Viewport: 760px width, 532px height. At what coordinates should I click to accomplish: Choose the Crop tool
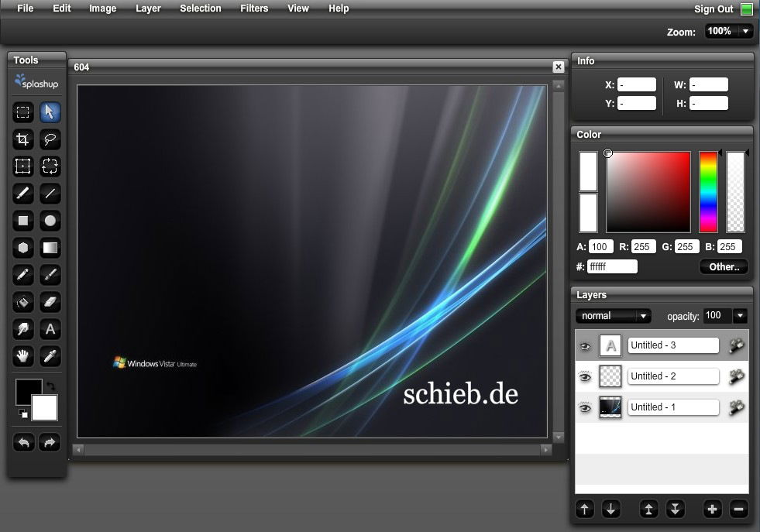click(x=22, y=139)
